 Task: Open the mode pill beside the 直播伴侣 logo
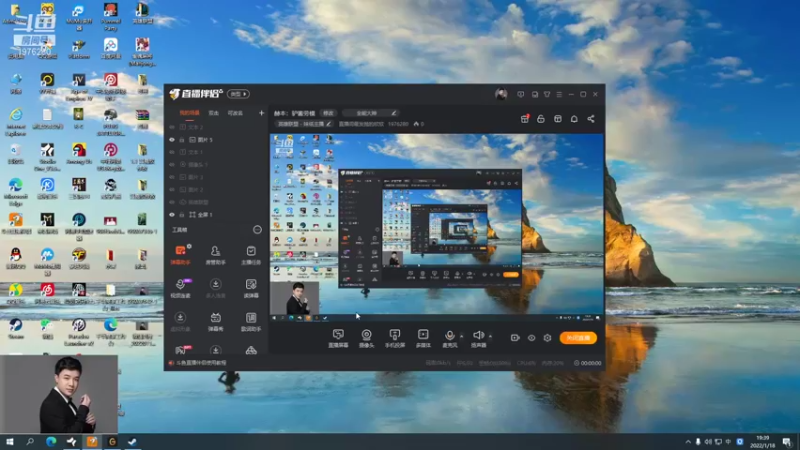[x=238, y=94]
